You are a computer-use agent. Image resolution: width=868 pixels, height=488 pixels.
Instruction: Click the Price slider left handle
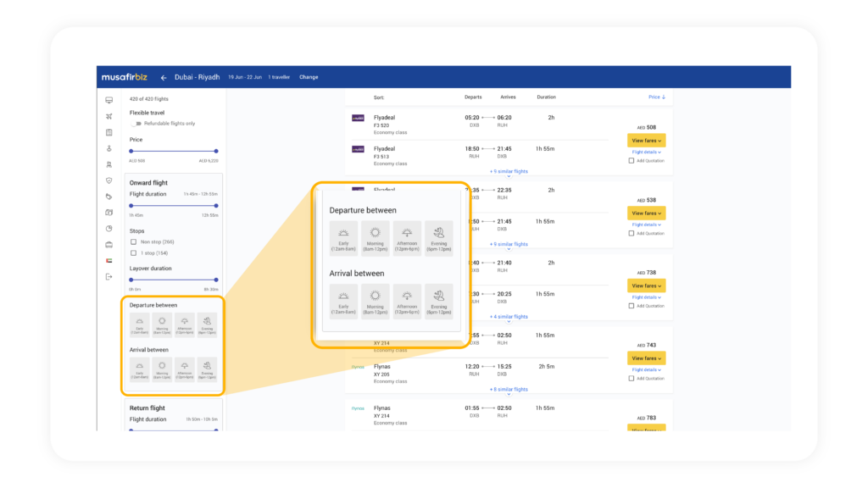(131, 151)
